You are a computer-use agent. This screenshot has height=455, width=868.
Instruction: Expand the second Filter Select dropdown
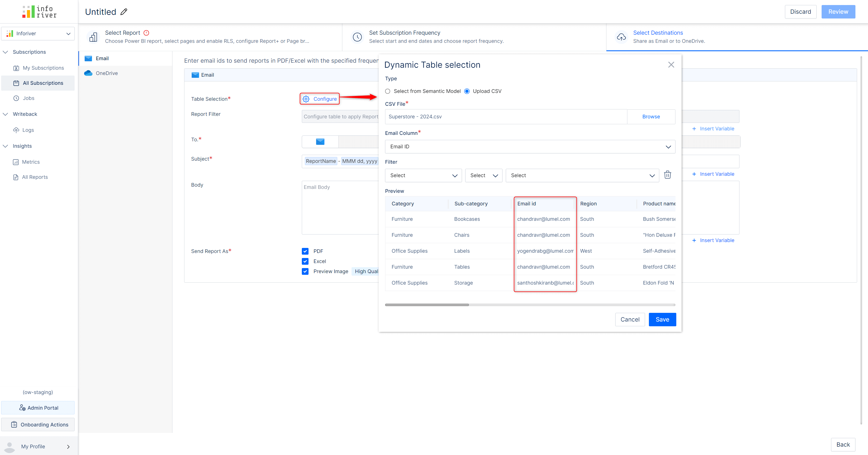coord(482,175)
